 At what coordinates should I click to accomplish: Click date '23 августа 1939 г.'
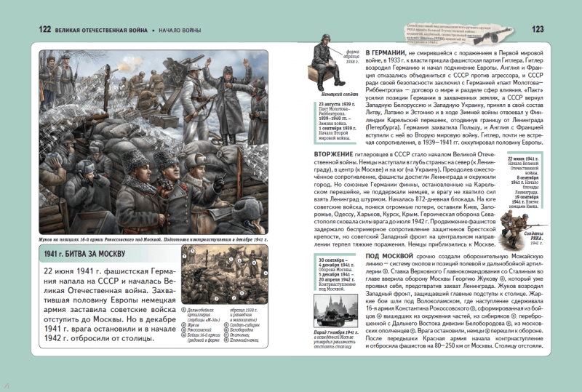pos(337,104)
